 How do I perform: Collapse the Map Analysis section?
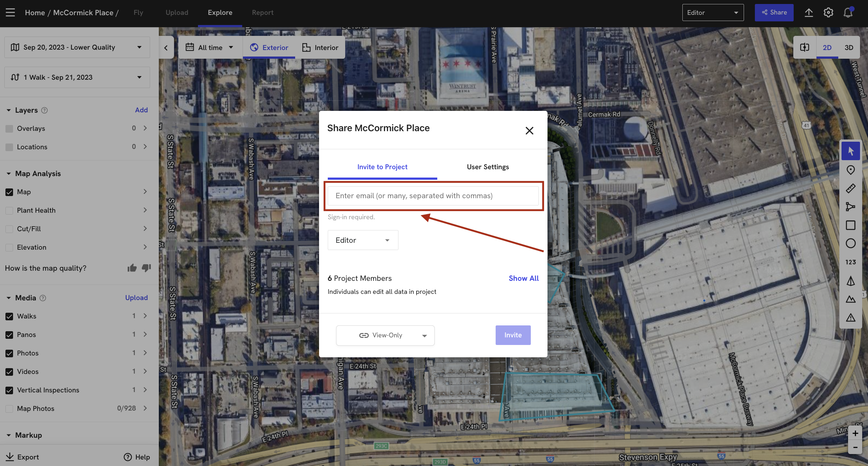pos(9,174)
